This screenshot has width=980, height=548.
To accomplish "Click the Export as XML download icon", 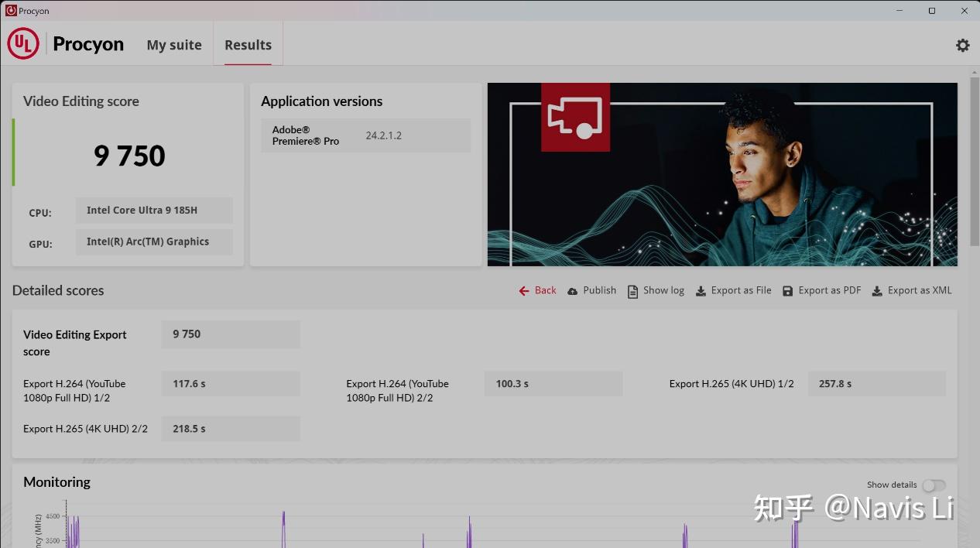I will click(877, 291).
